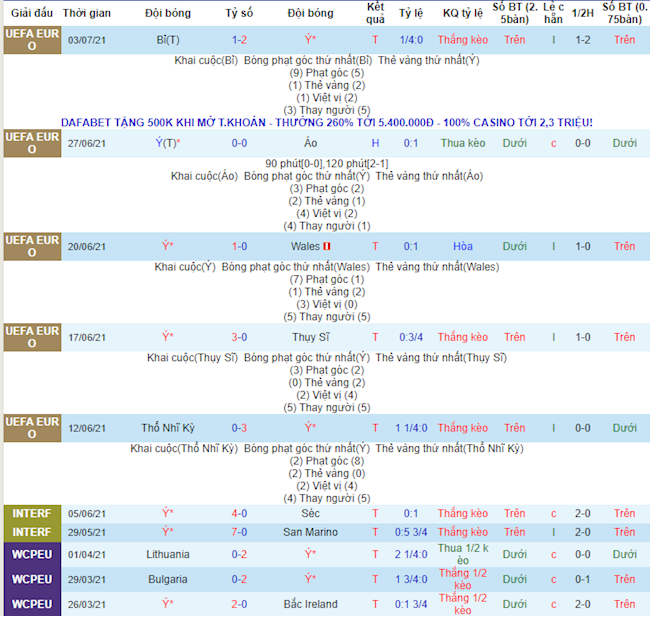Screen dimensions: 650x617
Task: Select the Tỷ số column header
Action: click(239, 14)
